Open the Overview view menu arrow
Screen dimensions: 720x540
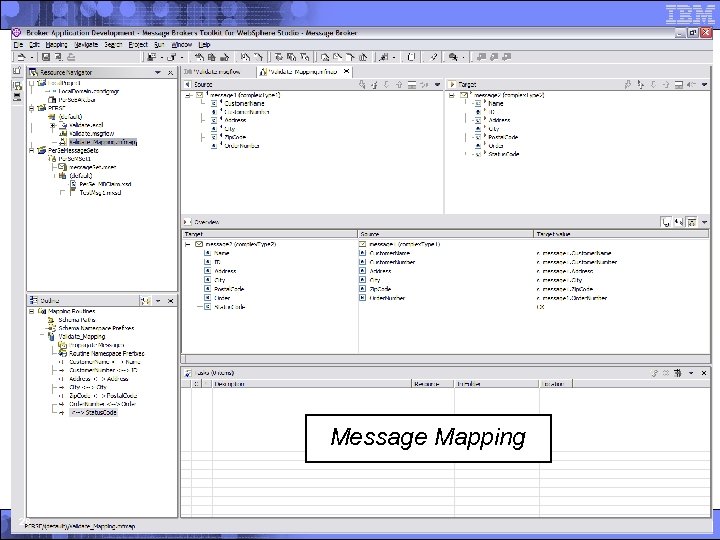click(704, 222)
